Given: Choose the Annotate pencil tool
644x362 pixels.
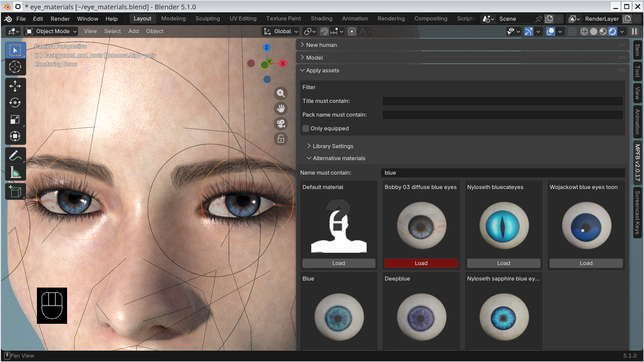Looking at the screenshot, I should pyautogui.click(x=15, y=156).
